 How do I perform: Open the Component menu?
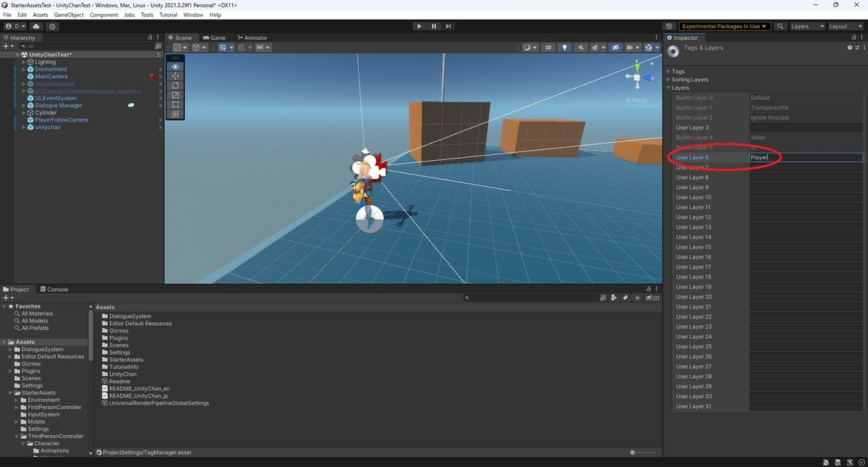[103, 14]
